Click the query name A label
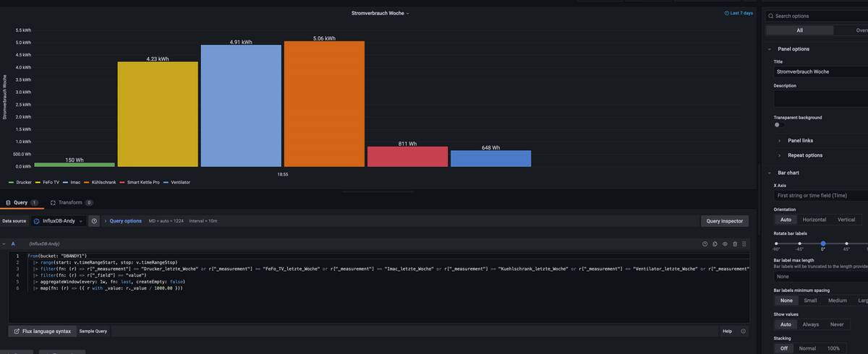The height and width of the screenshot is (354, 868). tap(13, 244)
